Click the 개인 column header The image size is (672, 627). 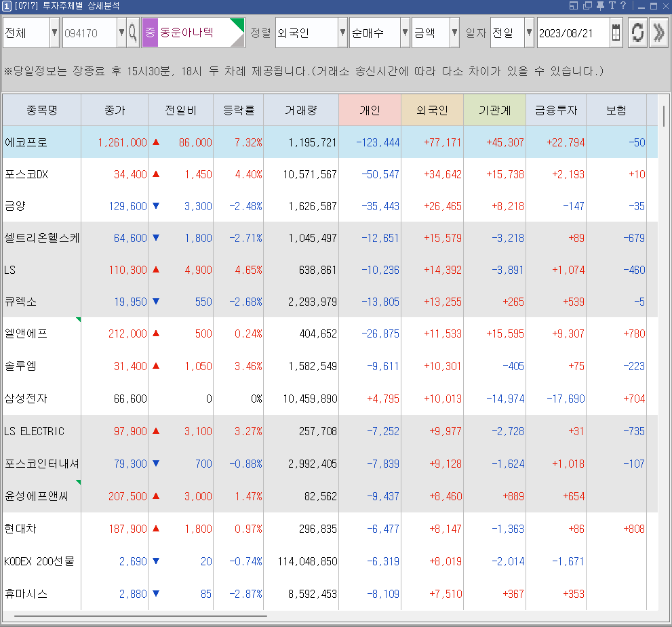tap(370, 110)
